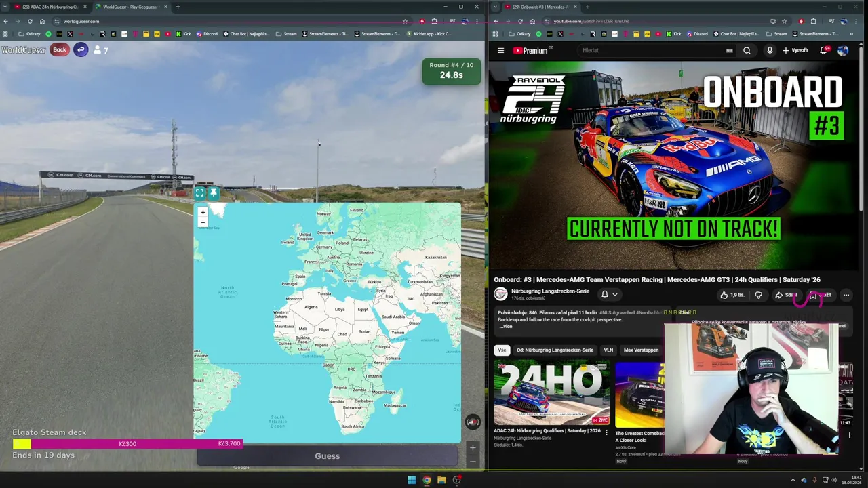868x488 pixels.
Task: Reload the WorldGuessr page
Action: pos(29,21)
